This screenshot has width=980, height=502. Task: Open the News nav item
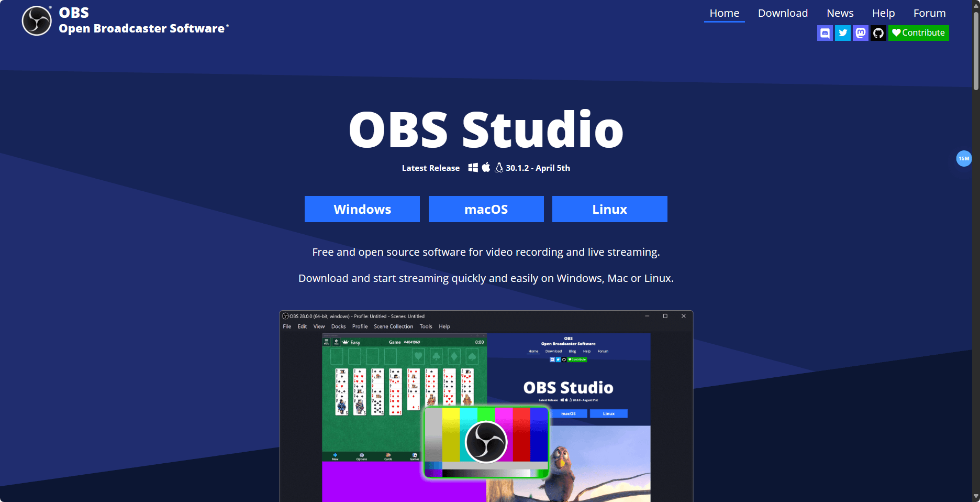coord(840,13)
